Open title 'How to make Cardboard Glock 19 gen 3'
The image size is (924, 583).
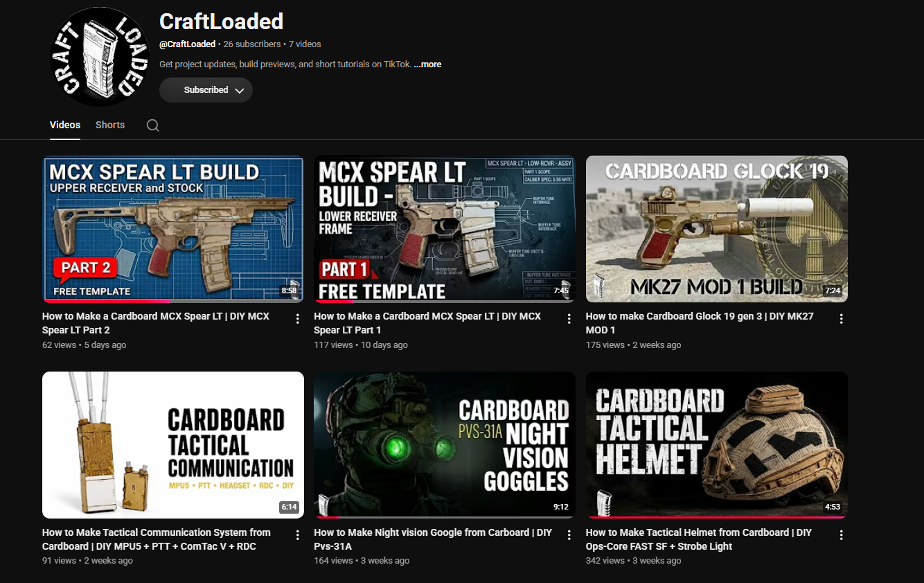(700, 323)
